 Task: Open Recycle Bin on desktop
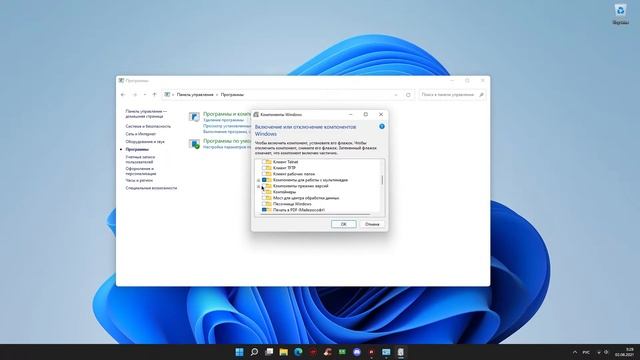[620, 14]
